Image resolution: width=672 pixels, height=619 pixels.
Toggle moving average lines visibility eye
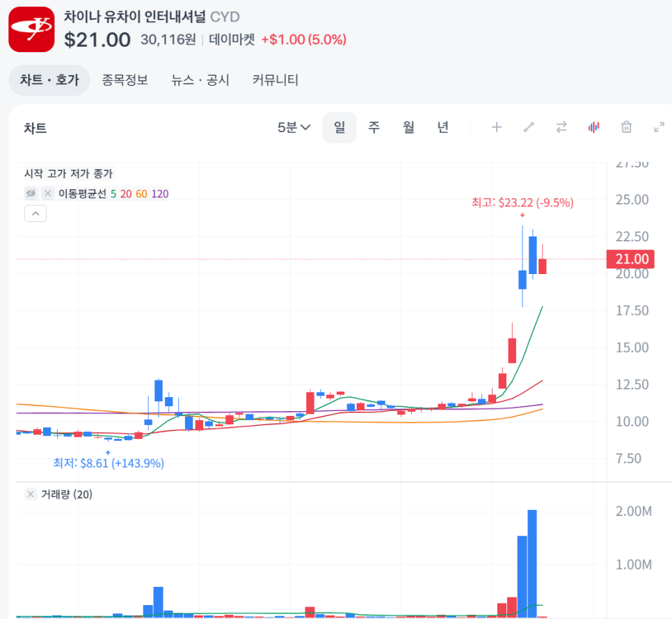[31, 193]
